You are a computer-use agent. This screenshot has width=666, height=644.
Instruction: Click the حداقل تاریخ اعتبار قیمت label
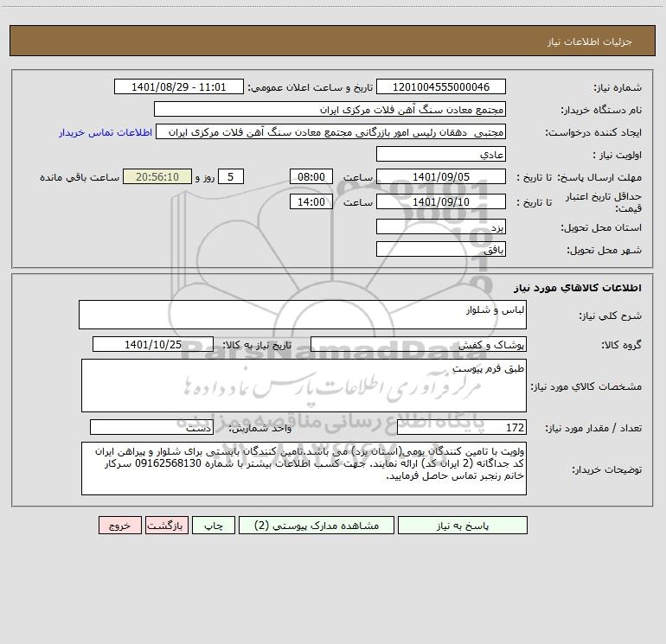pos(604,202)
